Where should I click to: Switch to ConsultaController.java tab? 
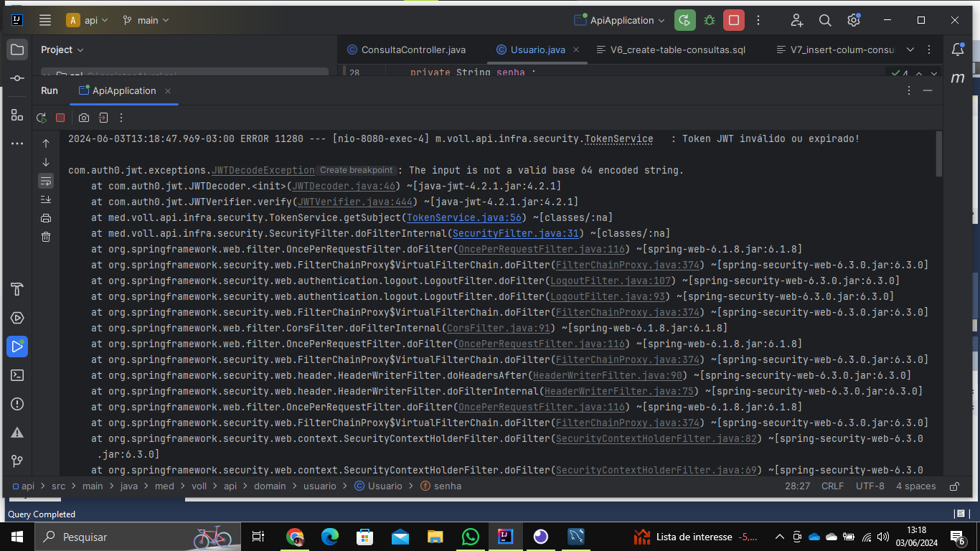pos(406,50)
